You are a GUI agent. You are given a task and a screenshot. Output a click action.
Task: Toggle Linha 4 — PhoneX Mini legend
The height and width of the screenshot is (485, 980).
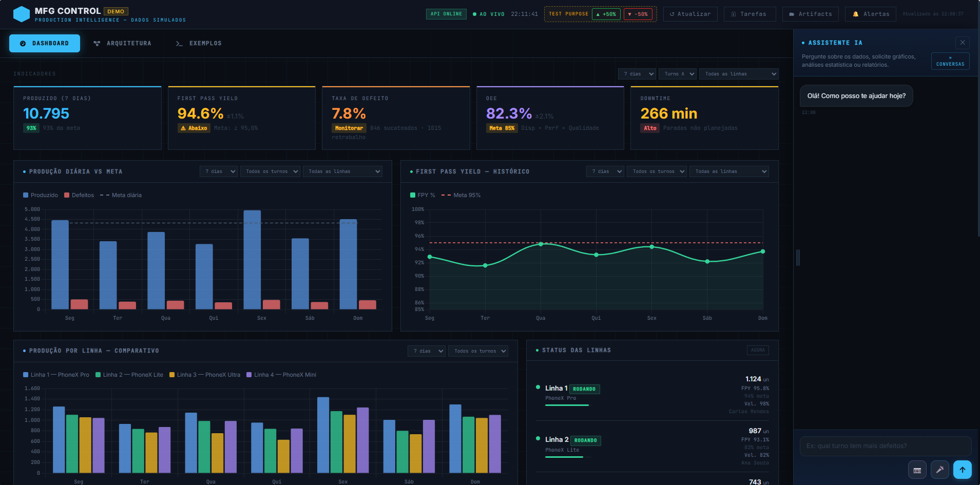click(281, 375)
